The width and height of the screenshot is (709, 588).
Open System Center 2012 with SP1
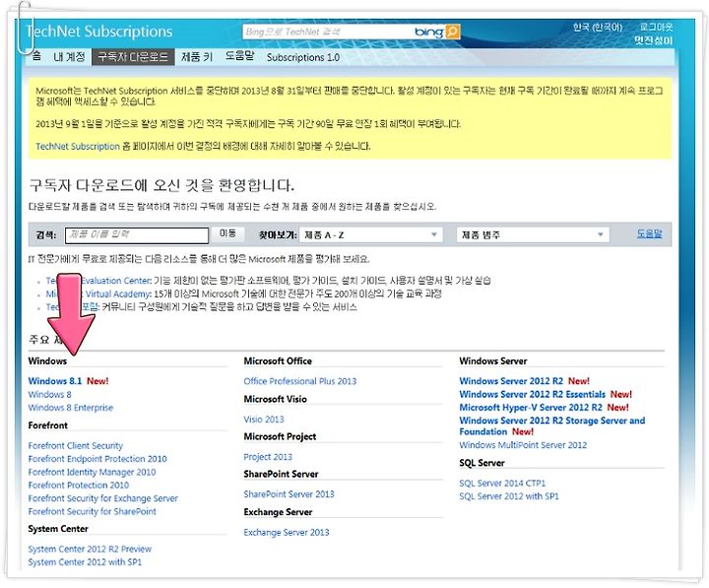(x=85, y=562)
